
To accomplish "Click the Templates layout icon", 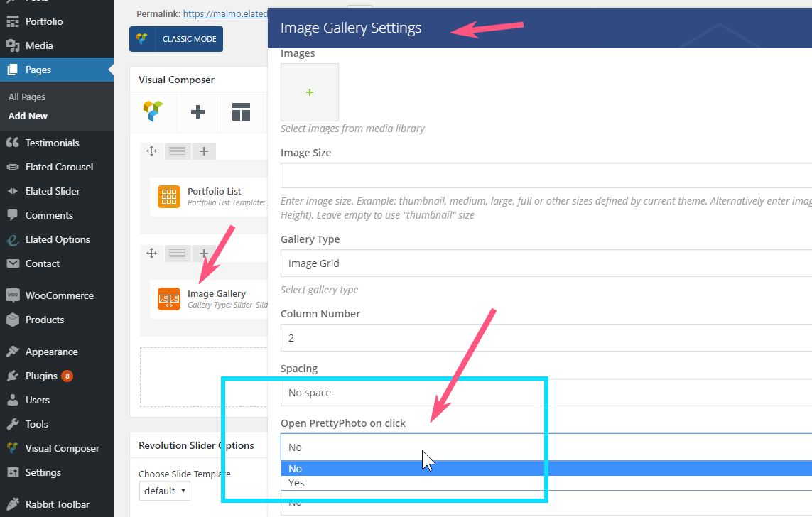I will pyautogui.click(x=242, y=111).
